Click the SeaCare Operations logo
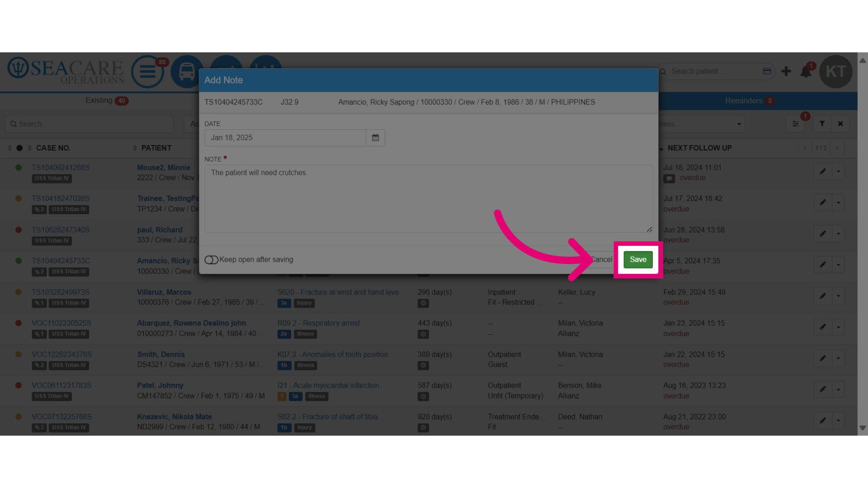 [x=66, y=71]
